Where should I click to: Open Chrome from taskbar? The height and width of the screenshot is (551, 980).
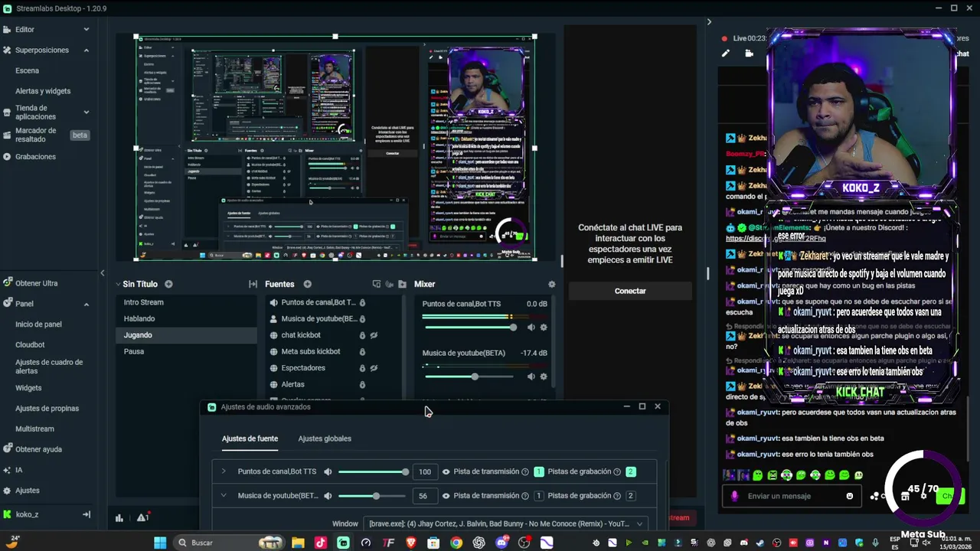point(456,543)
